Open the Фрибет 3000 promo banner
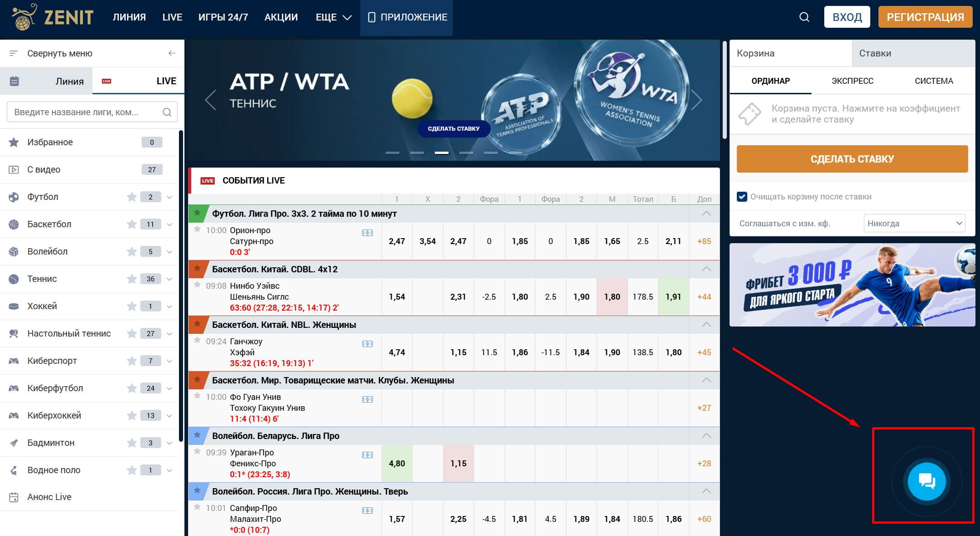 [x=852, y=285]
